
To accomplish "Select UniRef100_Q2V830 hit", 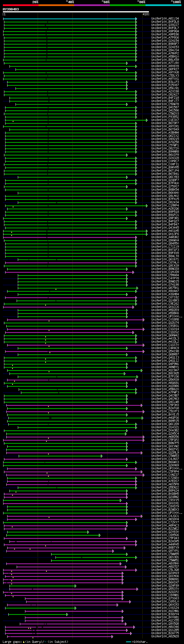I will pyautogui.click(x=165, y=532).
